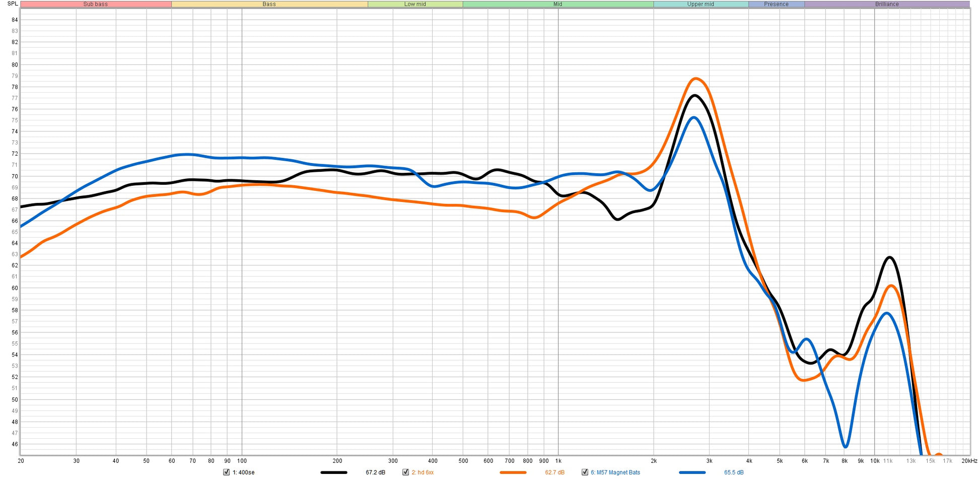Screen dimensions: 980x479
Task: Select the Upper mid band header
Action: (x=701, y=4)
